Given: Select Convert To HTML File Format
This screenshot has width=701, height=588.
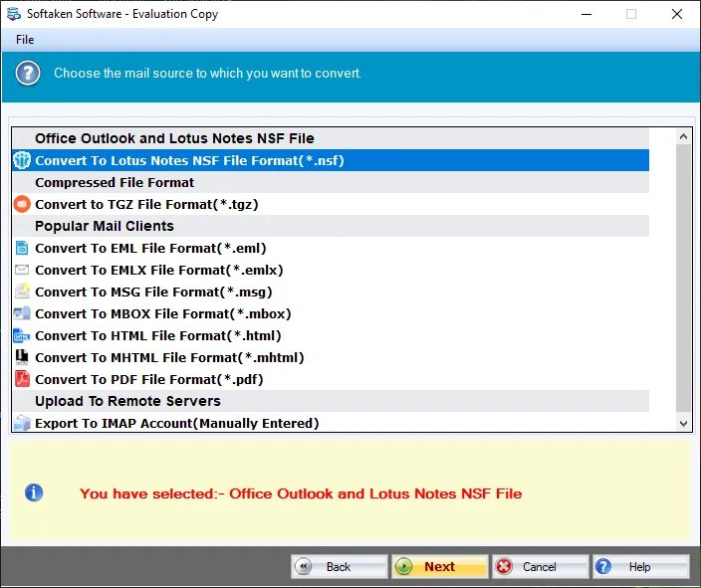Looking at the screenshot, I should tap(331, 335).
